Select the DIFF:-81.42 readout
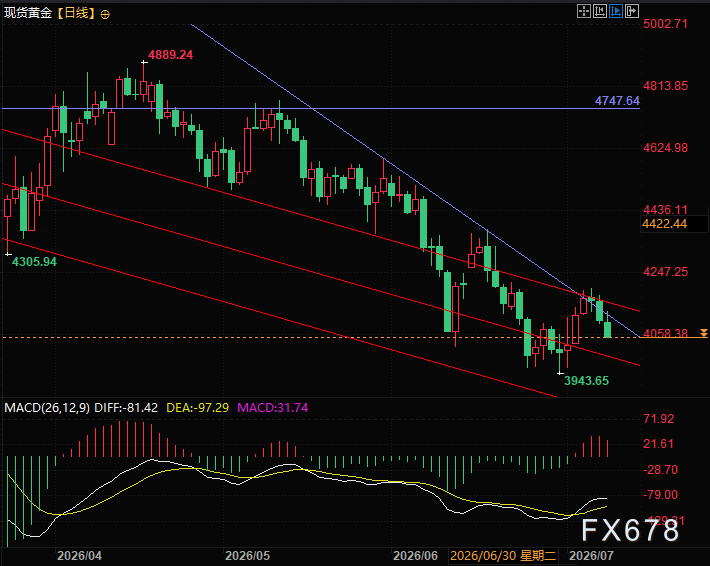The width and height of the screenshot is (710, 566). 126,408
